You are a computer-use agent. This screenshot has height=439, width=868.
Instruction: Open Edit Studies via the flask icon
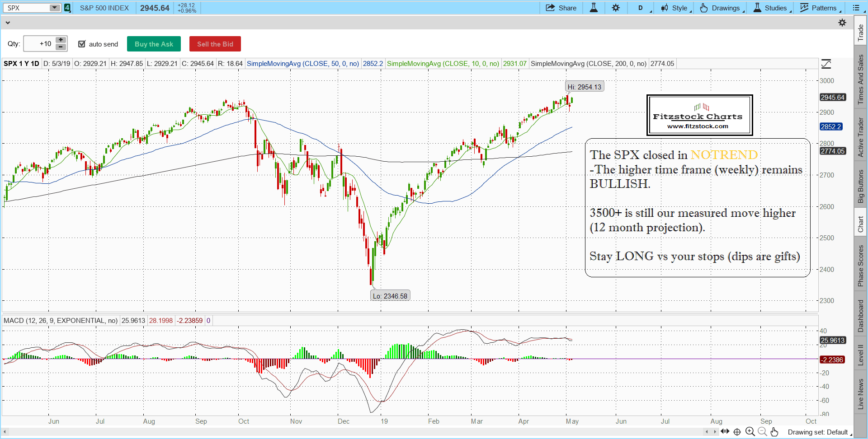594,8
